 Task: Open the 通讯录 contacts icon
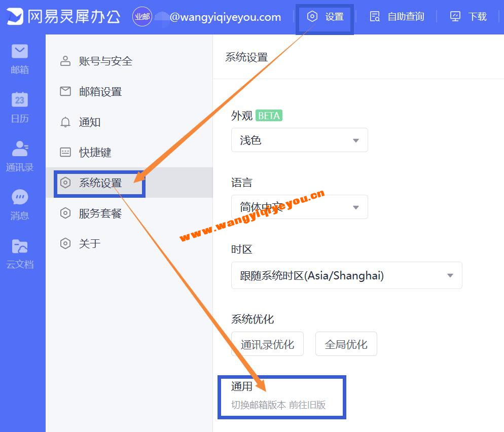pyautogui.click(x=20, y=149)
